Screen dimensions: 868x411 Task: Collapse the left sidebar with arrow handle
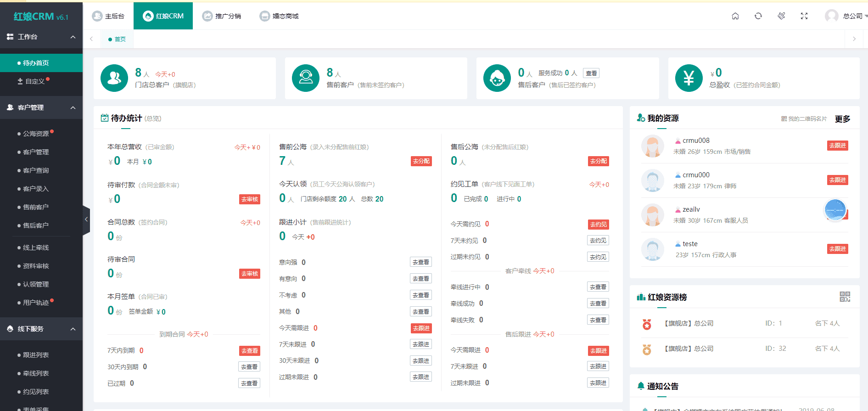[86, 220]
